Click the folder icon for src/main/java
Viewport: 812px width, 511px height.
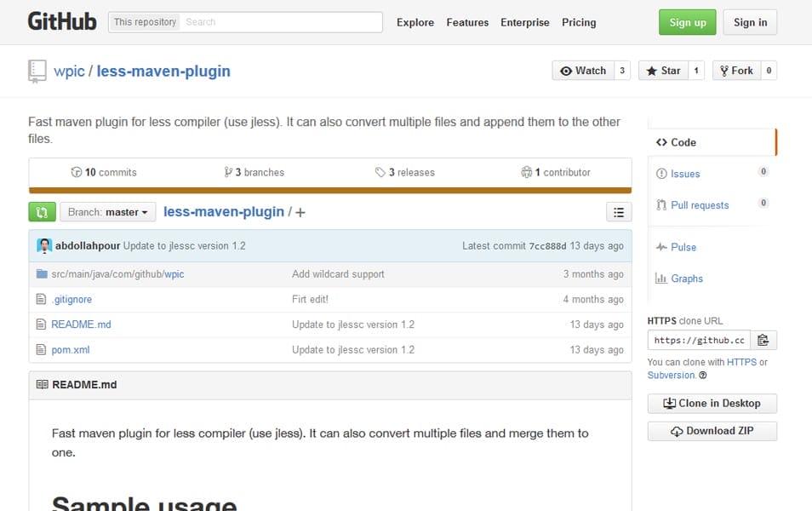tap(42, 273)
